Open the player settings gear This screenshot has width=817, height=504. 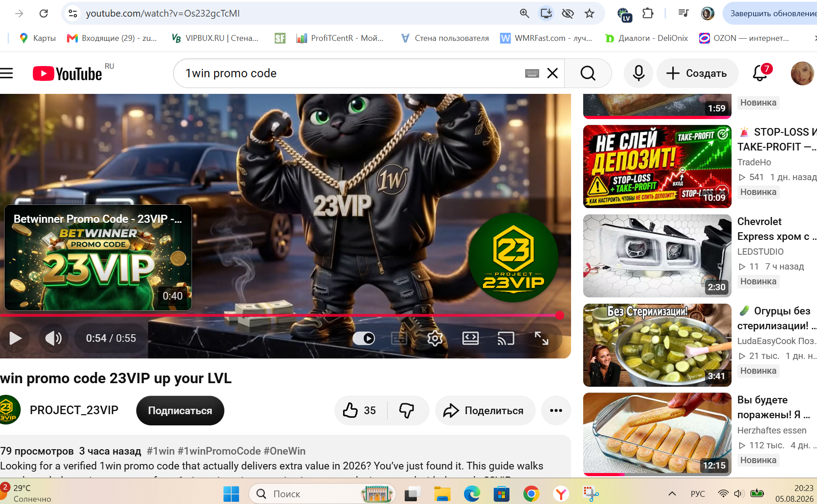pyautogui.click(x=435, y=338)
